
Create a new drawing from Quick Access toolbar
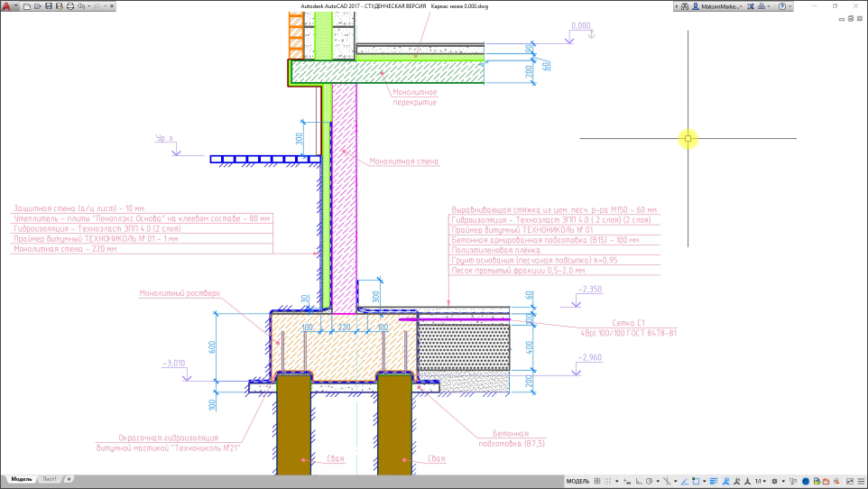(x=26, y=6)
